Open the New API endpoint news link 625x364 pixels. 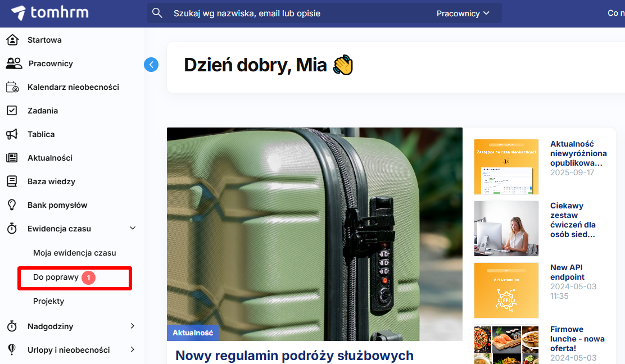pyautogui.click(x=567, y=272)
